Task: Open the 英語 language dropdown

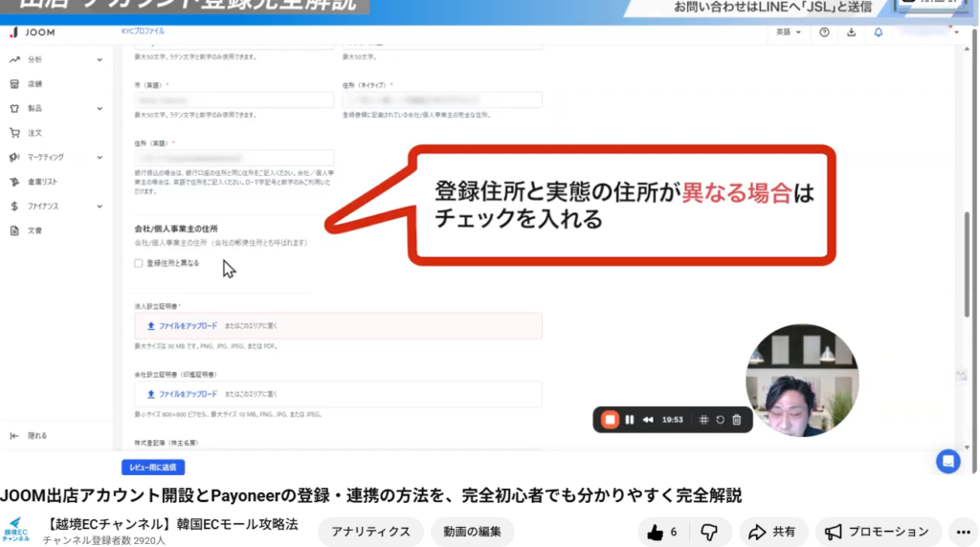Action: (789, 33)
